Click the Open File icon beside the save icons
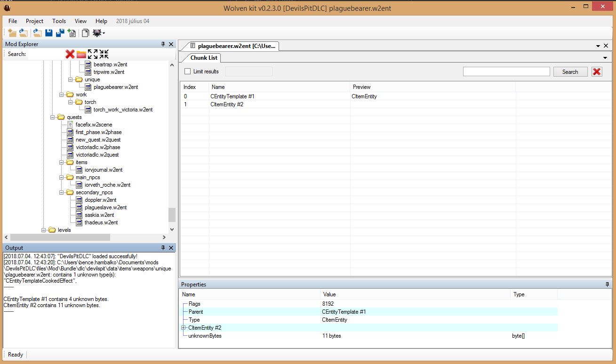The height and width of the screenshot is (364, 616). point(38,32)
